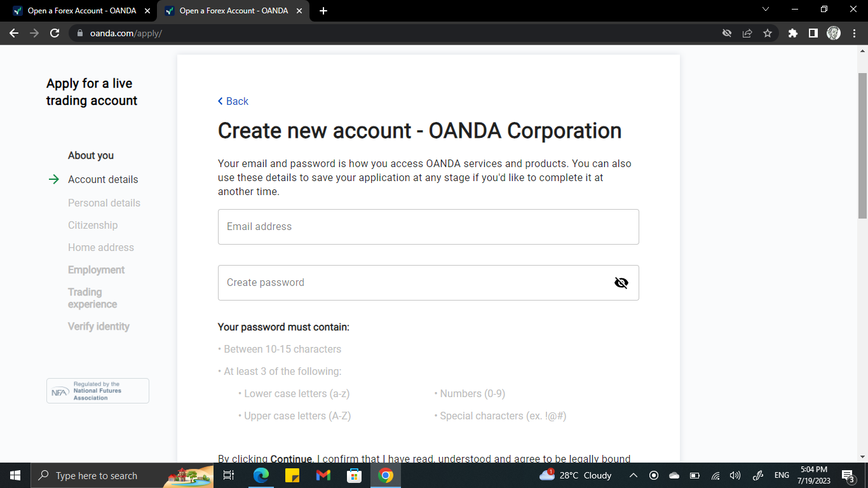Viewport: 868px width, 488px height.
Task: Open Chrome three-dot menu
Action: 854,33
